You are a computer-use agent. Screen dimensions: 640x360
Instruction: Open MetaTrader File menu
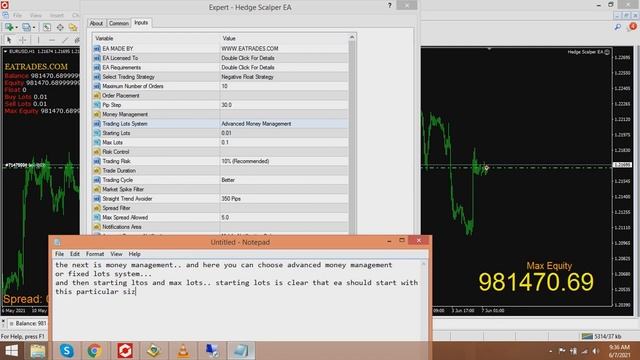point(18,15)
